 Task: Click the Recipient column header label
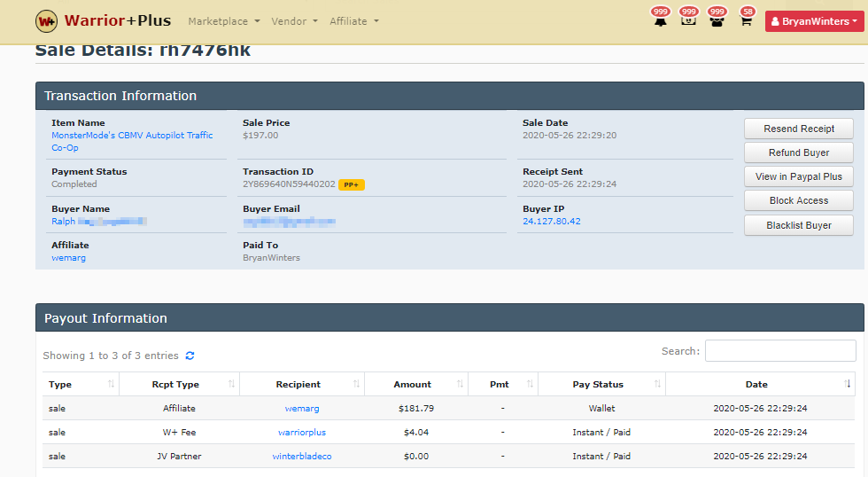coord(298,384)
